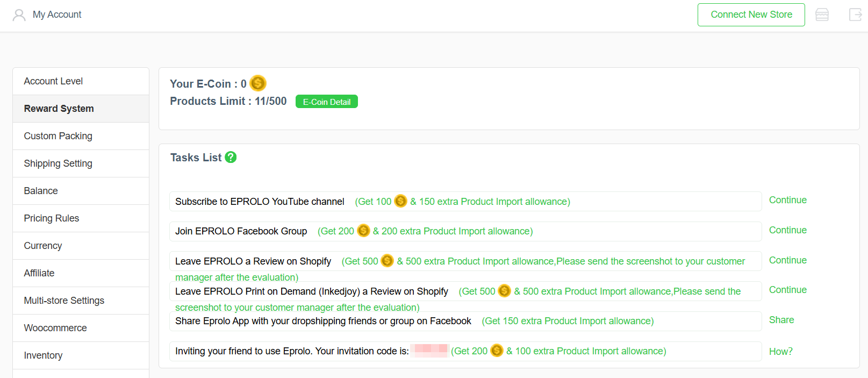
Task: Click the Subscribe to EPROLO YouTube channel text
Action: (x=260, y=202)
